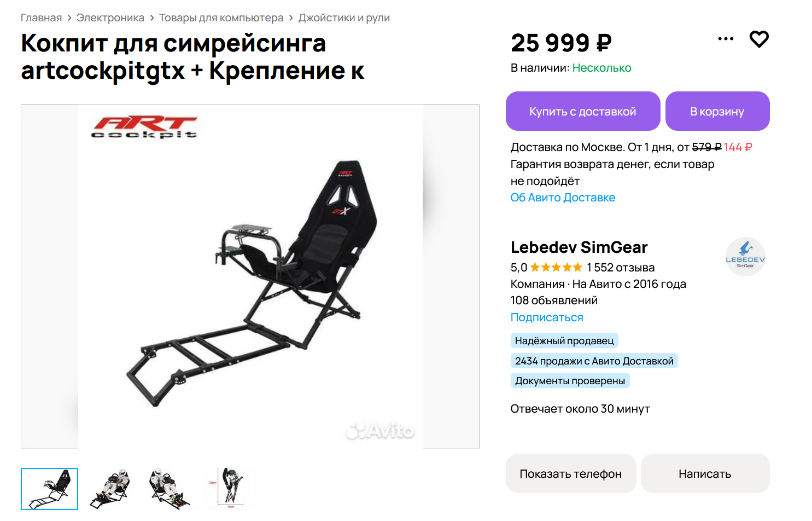Viewport: 812px width, 521px height.
Task: Open Об Авито Доставке link
Action: coord(563,198)
